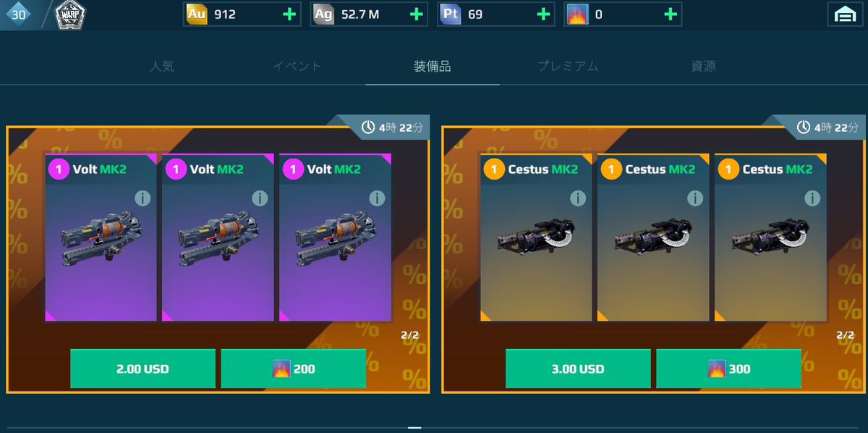
Task: Switch to the イベント tab
Action: point(297,66)
